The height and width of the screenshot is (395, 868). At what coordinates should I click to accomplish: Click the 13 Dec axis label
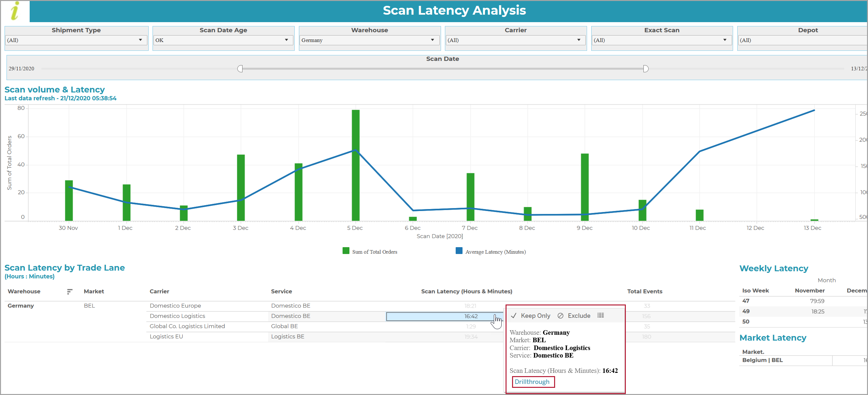coord(812,228)
